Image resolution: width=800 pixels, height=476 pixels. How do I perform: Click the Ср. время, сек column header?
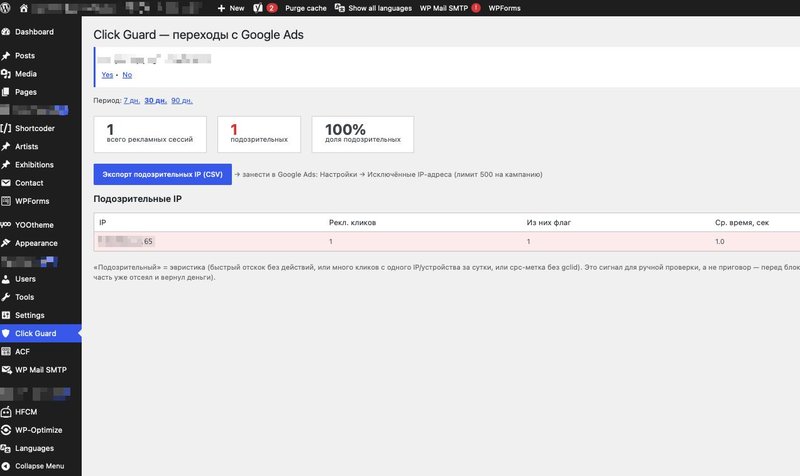(x=742, y=222)
